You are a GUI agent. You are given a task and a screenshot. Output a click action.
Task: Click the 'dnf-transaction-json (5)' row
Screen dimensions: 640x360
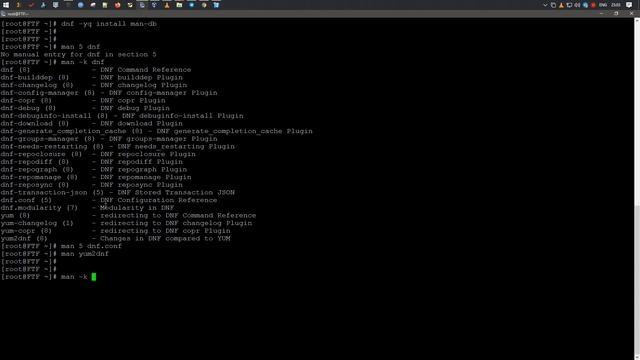(118, 193)
